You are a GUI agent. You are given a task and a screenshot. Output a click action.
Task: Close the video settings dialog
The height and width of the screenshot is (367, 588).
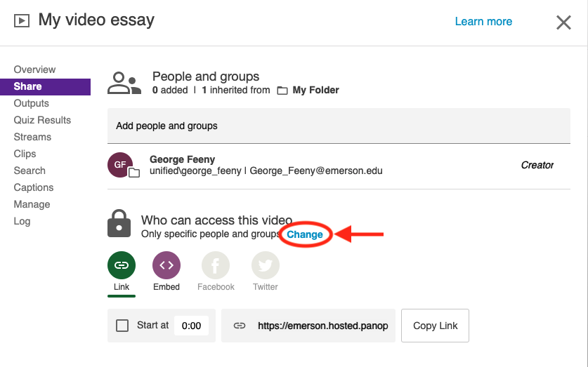(x=563, y=22)
